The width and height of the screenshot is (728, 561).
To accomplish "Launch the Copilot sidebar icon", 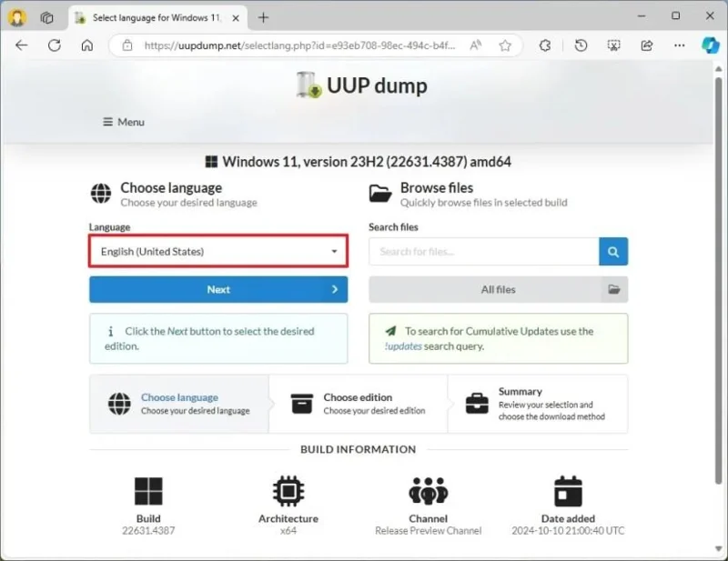I will click(x=711, y=45).
